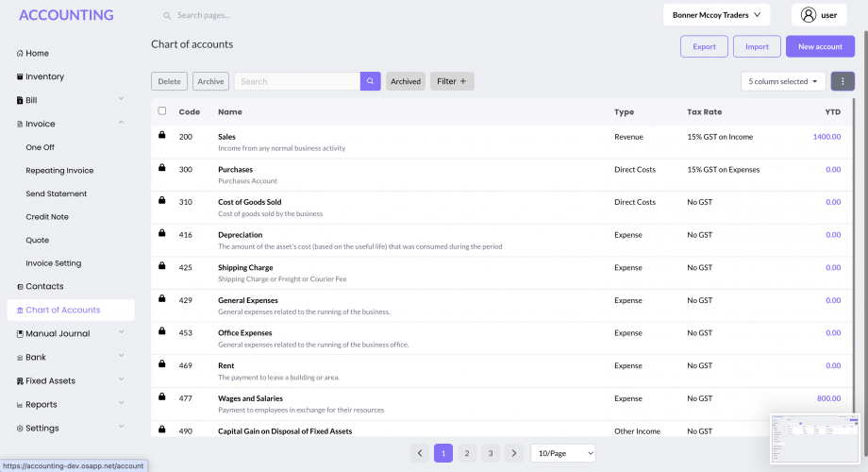Image resolution: width=868 pixels, height=472 pixels.
Task: Open Invoice Setting submenu item
Action: (53, 263)
